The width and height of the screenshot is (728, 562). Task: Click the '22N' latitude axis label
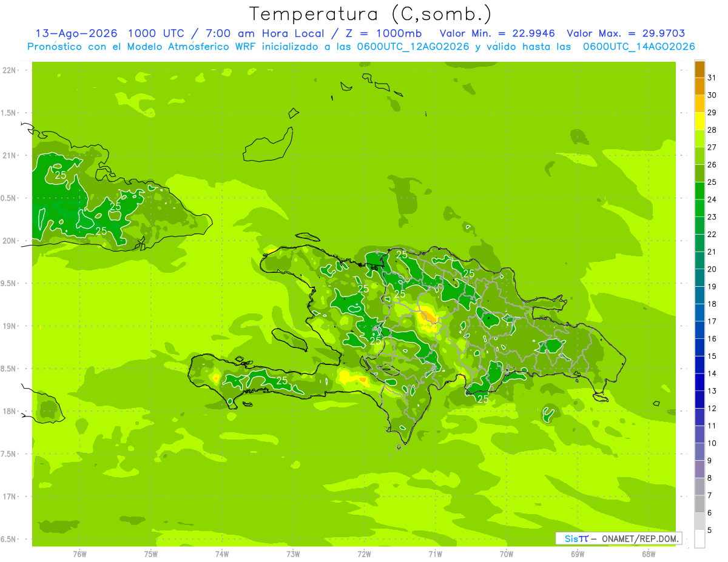[10, 70]
